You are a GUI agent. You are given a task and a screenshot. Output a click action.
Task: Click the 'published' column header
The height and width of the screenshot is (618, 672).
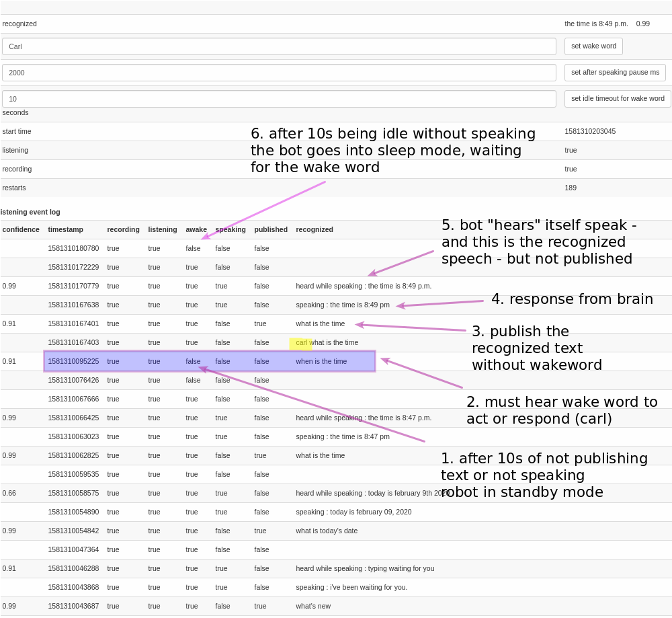[x=270, y=229]
